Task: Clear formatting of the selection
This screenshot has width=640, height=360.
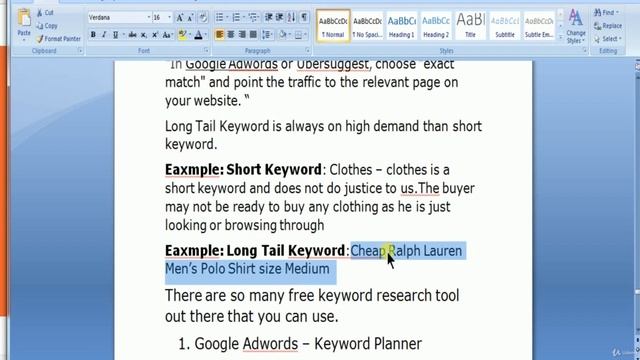Action: point(203,18)
